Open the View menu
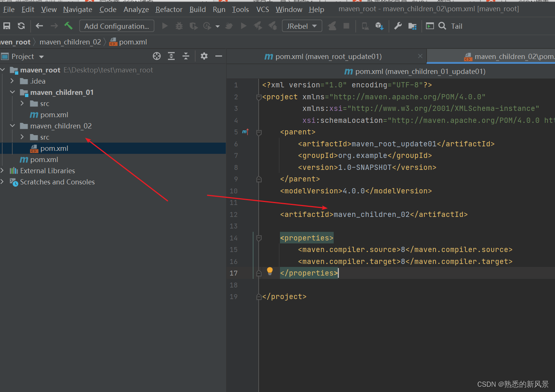 (49, 9)
